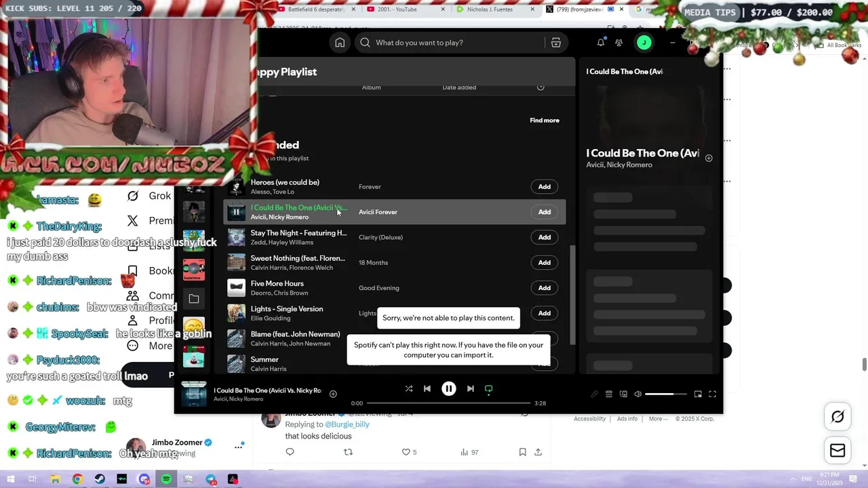The image size is (868, 488).
Task: Share the 'that looks delicious' tweet
Action: (x=538, y=452)
